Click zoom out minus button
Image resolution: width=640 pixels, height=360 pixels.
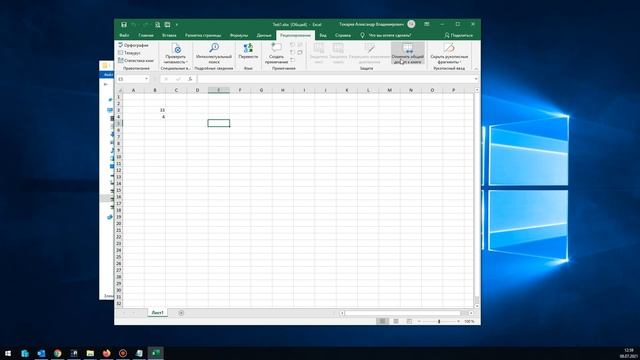pos(419,321)
